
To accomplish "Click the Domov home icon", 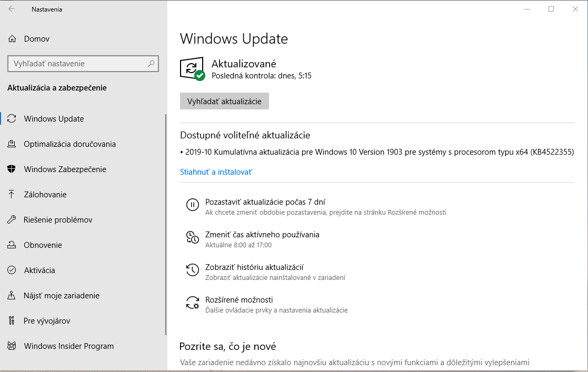I will pyautogui.click(x=12, y=38).
